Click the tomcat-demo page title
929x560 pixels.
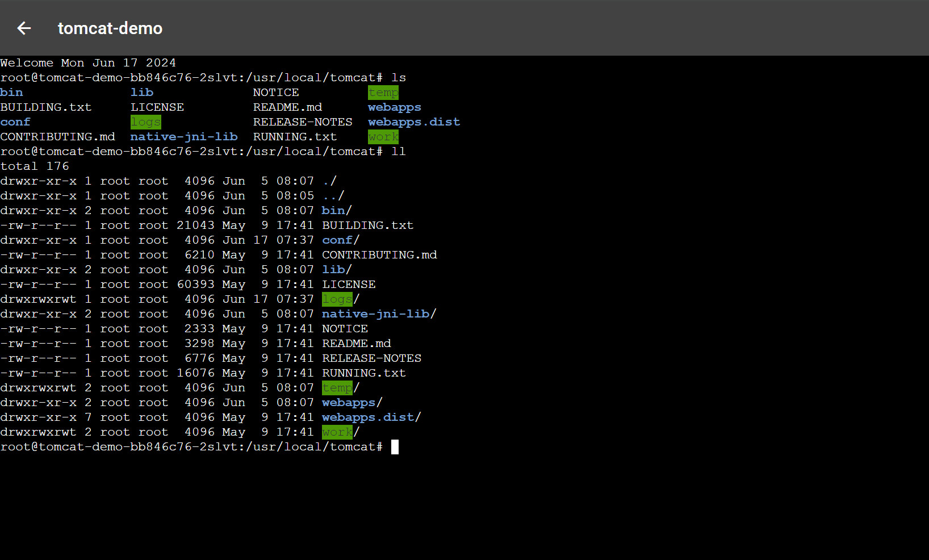(x=110, y=28)
